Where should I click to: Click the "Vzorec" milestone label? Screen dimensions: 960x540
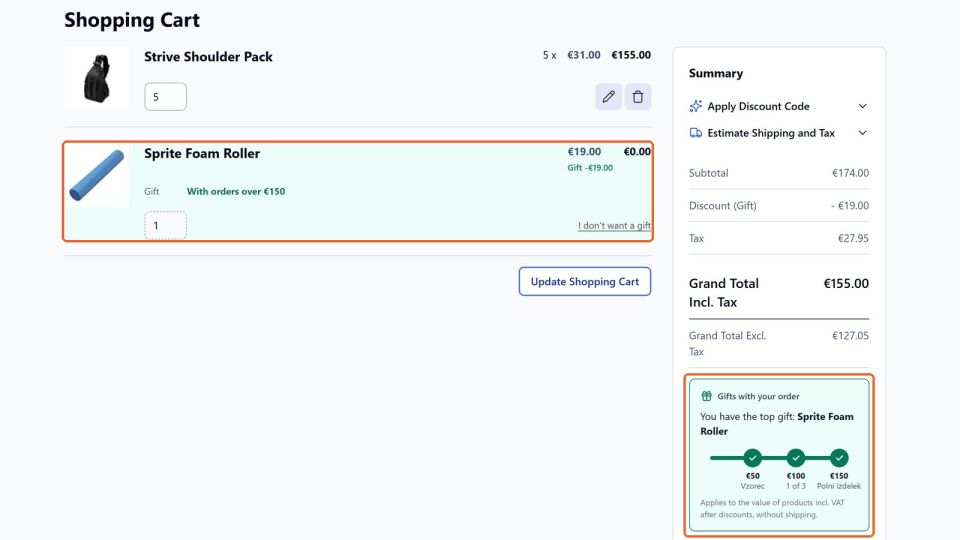pyautogui.click(x=752, y=486)
